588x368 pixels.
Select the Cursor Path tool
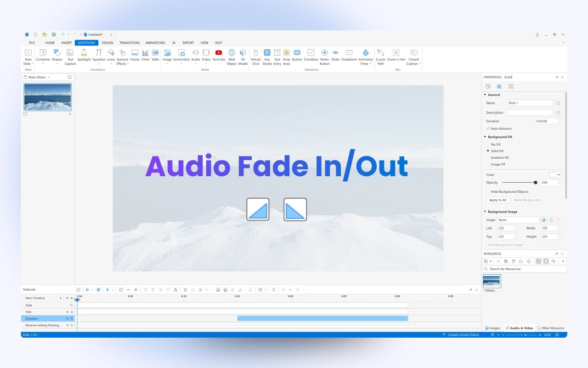[x=381, y=57]
